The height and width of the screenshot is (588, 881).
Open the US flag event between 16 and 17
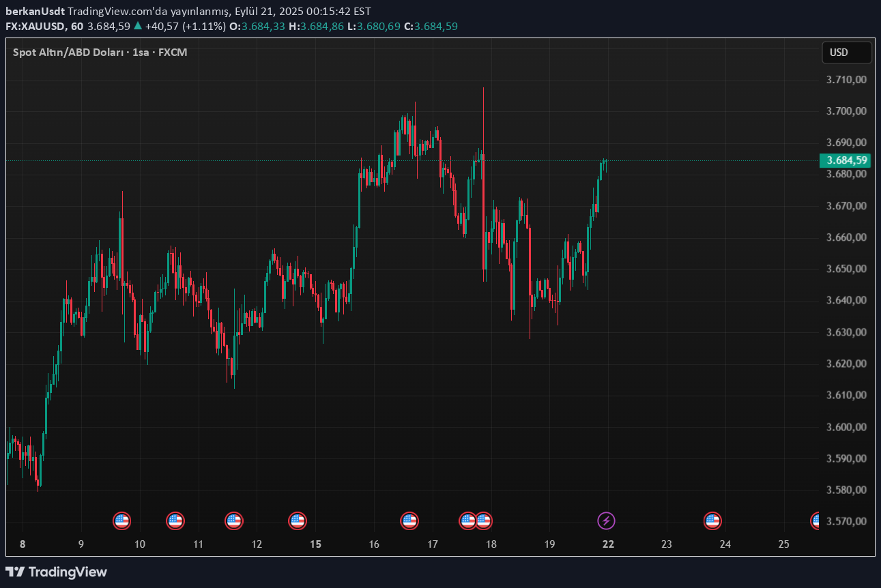click(x=409, y=521)
